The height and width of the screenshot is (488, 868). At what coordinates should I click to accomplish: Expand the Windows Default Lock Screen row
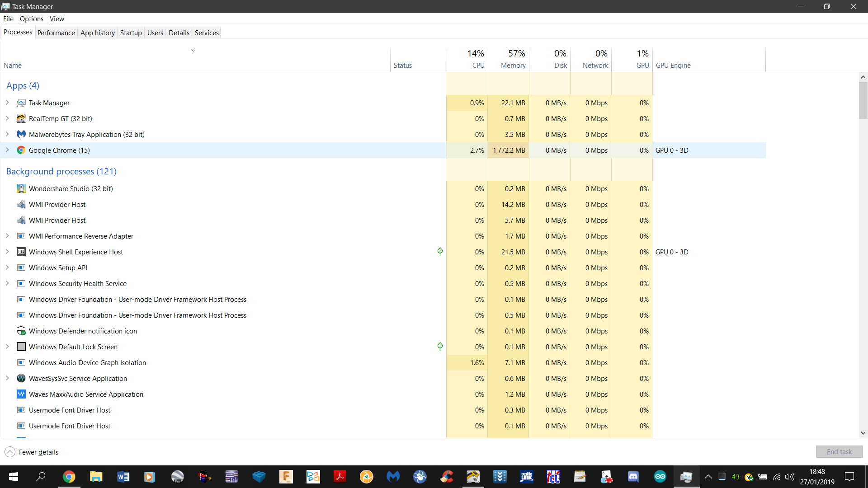coord(7,347)
